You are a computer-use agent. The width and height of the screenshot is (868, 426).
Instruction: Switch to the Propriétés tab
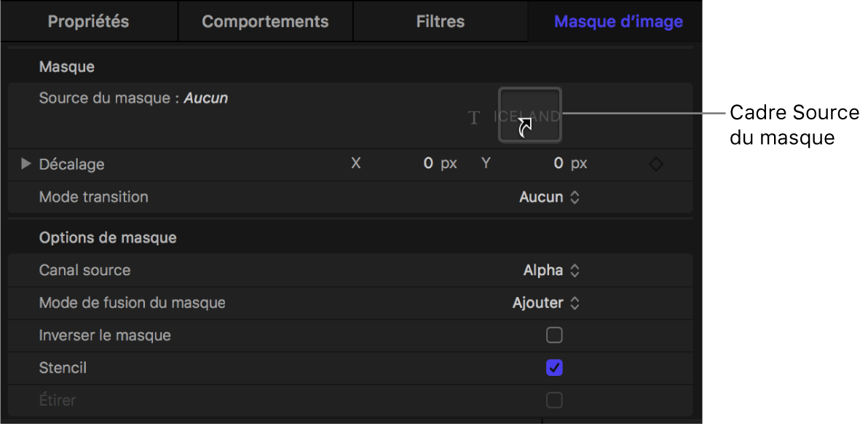(89, 21)
